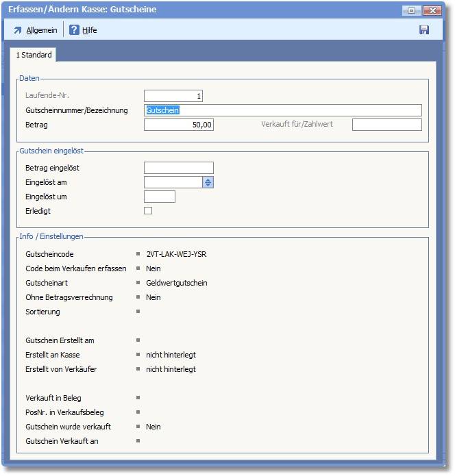Screen dimensions: 455x476
Task: Select the Gutscheinnummer/Bezeichnung text field
Action: [x=282, y=110]
